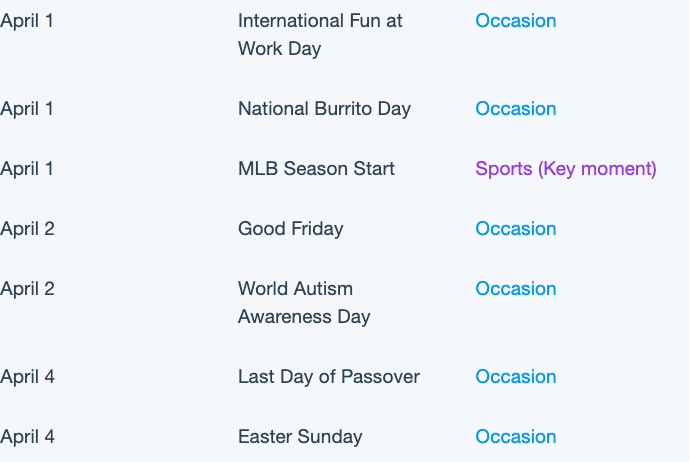Follow the Occasion link for Good Friday
Image resolution: width=690 pixels, height=462 pixels.
[x=516, y=229]
